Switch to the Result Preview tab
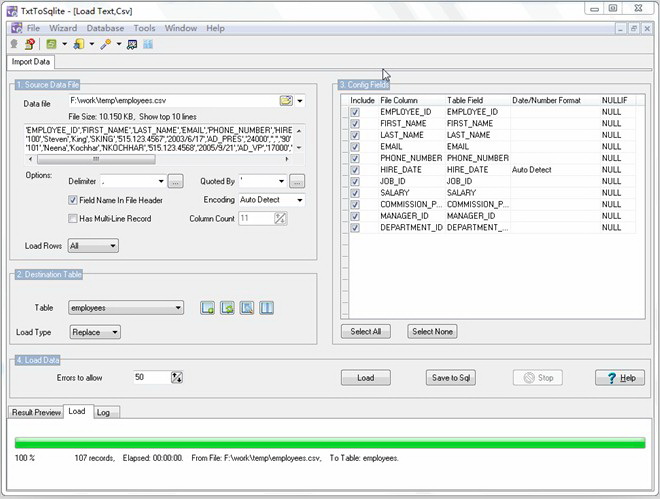The height and width of the screenshot is (499, 660). [36, 412]
